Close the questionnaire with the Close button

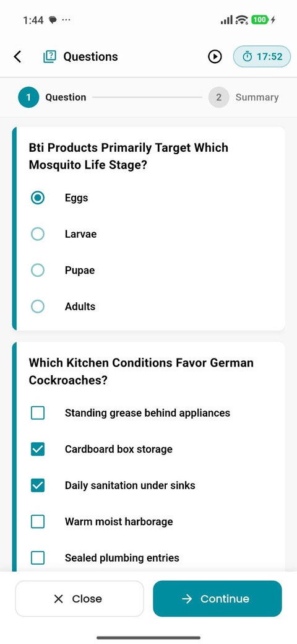(80, 599)
